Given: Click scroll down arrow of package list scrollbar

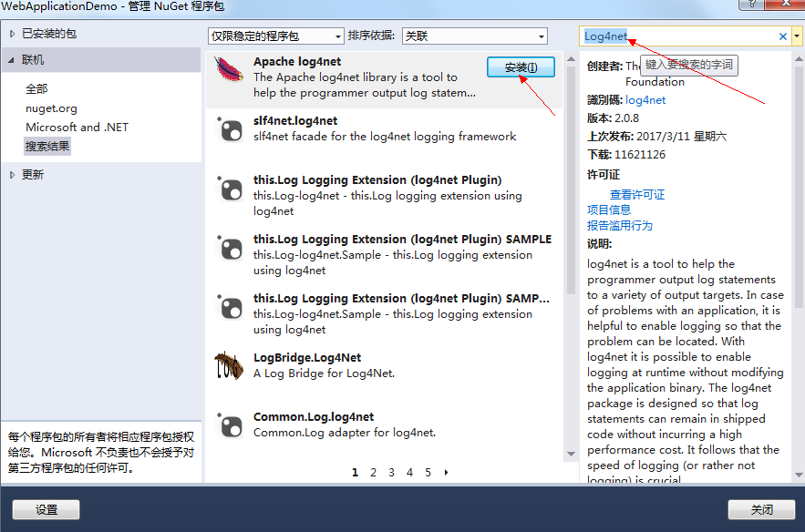Looking at the screenshot, I should [571, 454].
